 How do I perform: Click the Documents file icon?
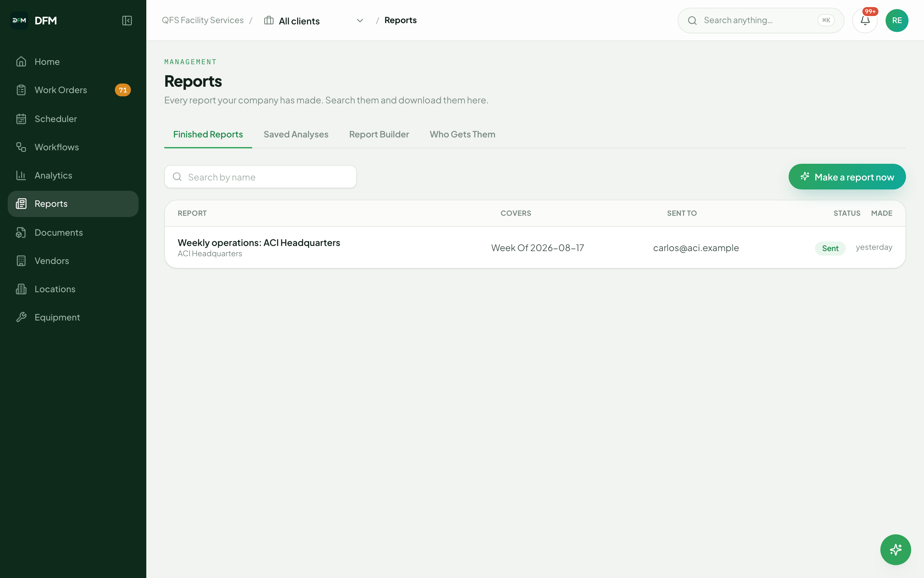(21, 232)
